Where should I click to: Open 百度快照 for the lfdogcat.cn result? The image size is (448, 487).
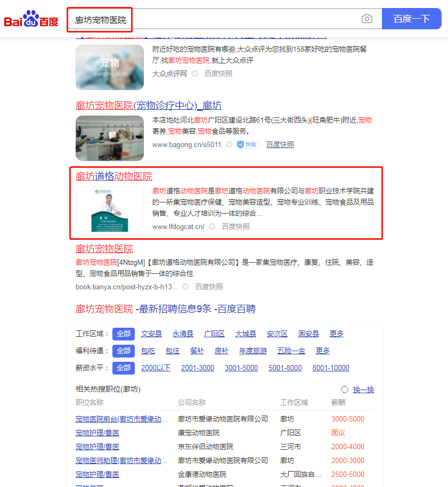click(x=235, y=227)
